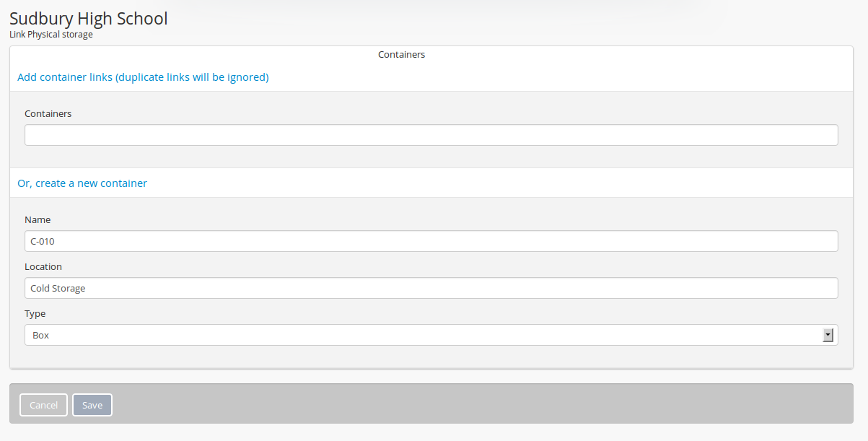Click the 'Add container links' section heading
The image size is (868, 441).
click(143, 77)
